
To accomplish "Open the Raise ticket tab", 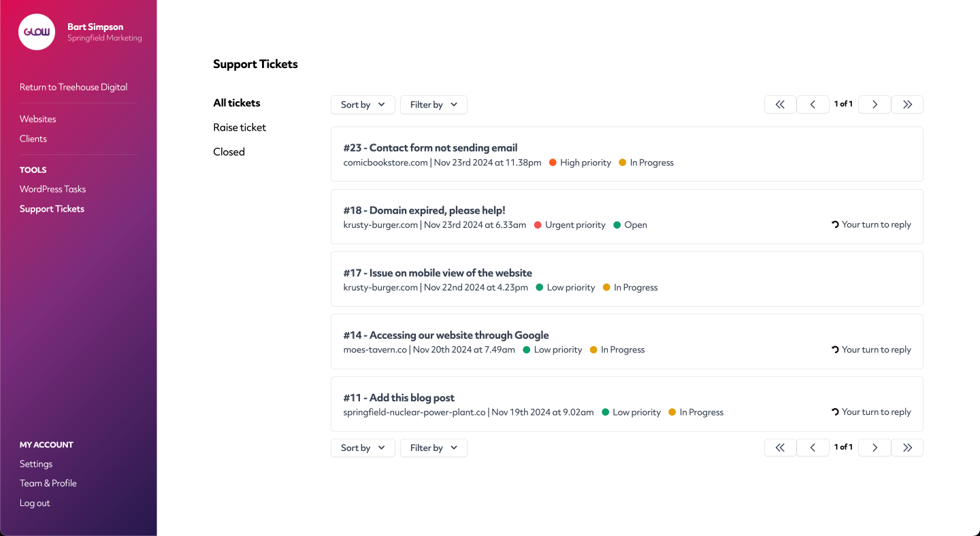I will click(x=240, y=127).
